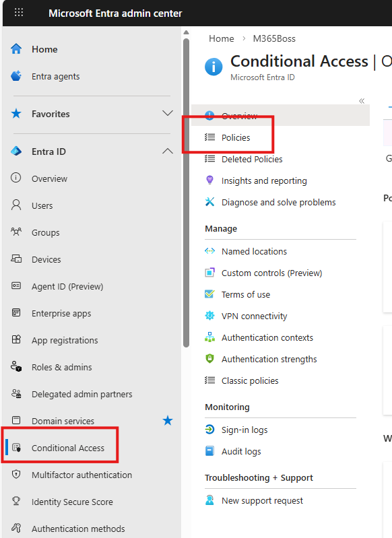Viewport: 392px width, 538px height.
Task: Open Insights and reporting page
Action: 264,180
